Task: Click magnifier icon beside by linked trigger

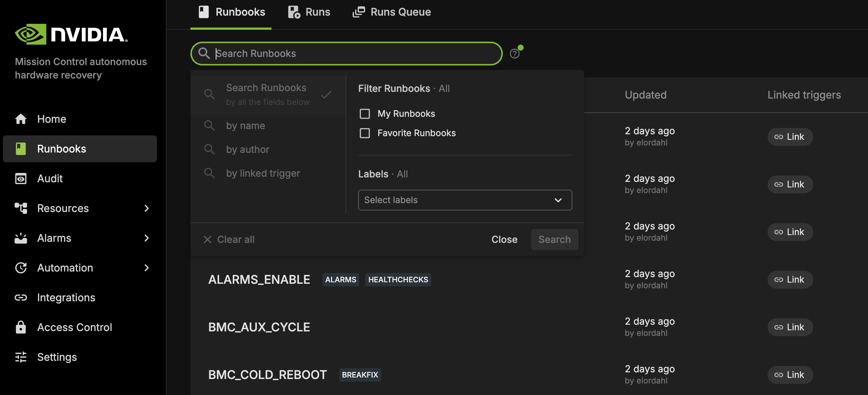Action: [x=209, y=173]
